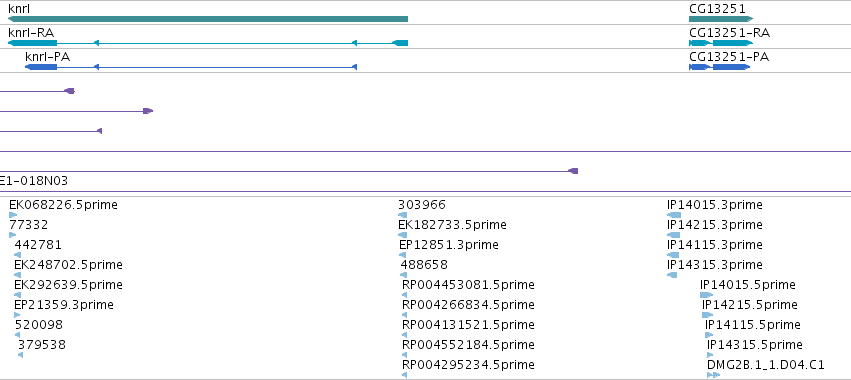The width and height of the screenshot is (851, 380).
Task: Click the IP14215.5prime arrow glyph
Action: click(x=707, y=315)
